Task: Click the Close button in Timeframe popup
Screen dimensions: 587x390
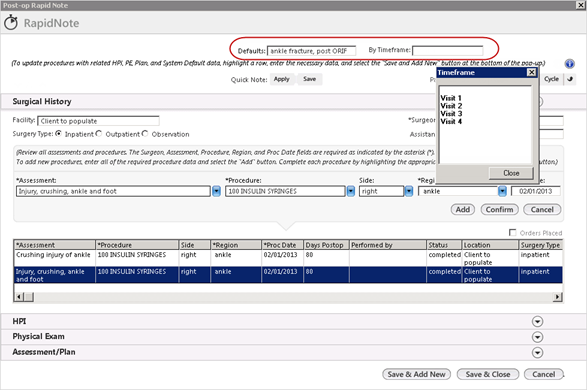Action: [511, 173]
